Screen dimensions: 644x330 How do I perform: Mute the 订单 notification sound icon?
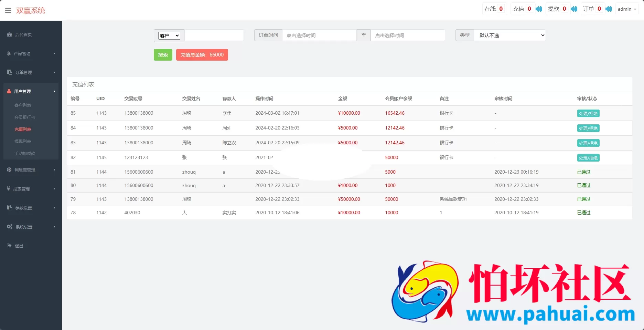pyautogui.click(x=609, y=9)
